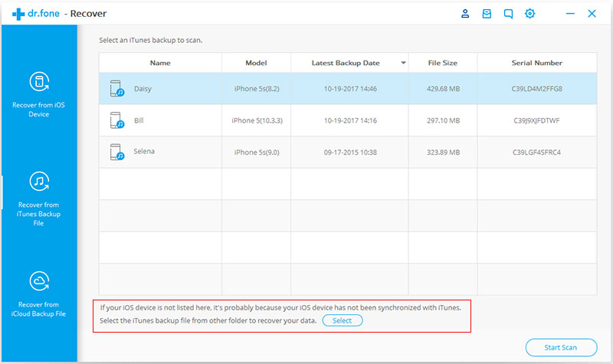
Task: Select the Bill backup name
Action: 139,120
